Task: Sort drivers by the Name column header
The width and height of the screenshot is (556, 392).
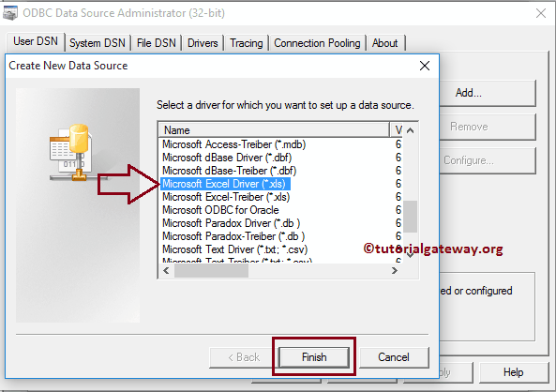Action: pos(274,130)
